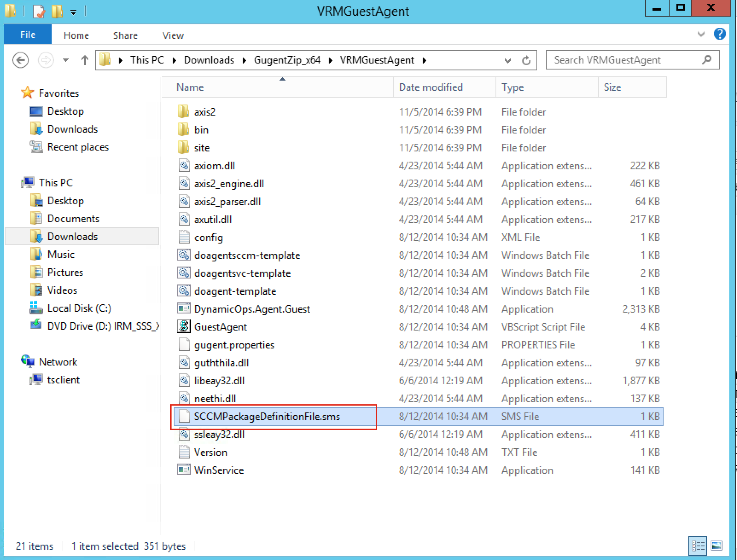Expand the ribbon with the chevron
Viewport: 737px width, 560px height.
701,34
